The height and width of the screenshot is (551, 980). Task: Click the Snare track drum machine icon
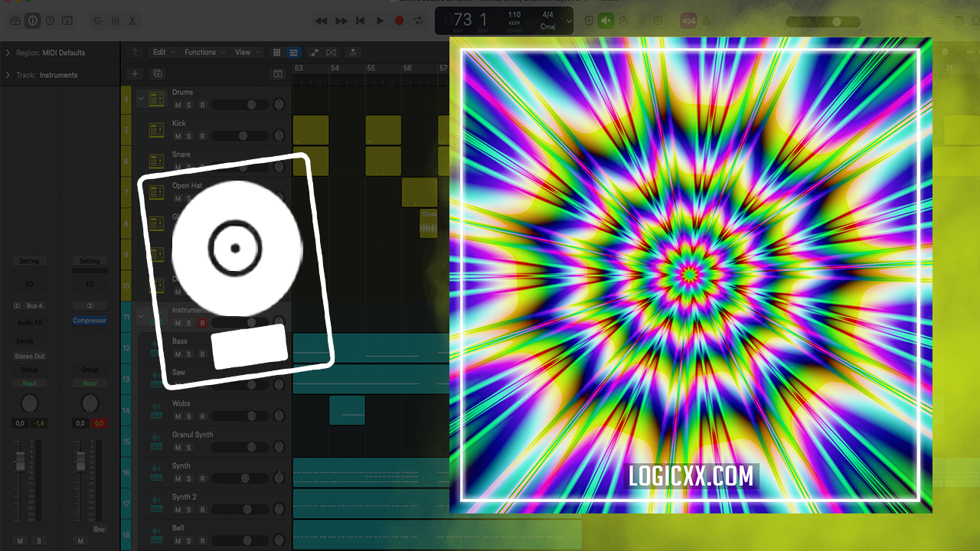click(156, 161)
